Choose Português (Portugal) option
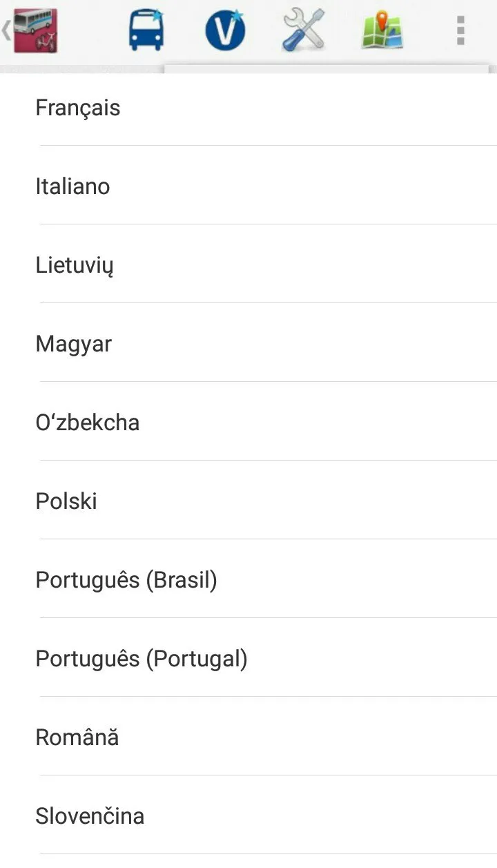This screenshot has height=868, width=497. [248, 657]
